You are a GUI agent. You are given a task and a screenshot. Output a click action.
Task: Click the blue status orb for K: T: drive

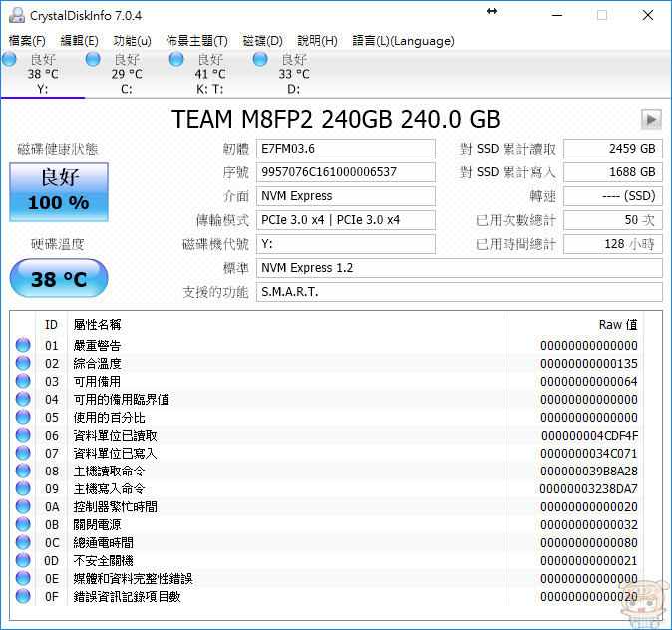click(x=176, y=59)
